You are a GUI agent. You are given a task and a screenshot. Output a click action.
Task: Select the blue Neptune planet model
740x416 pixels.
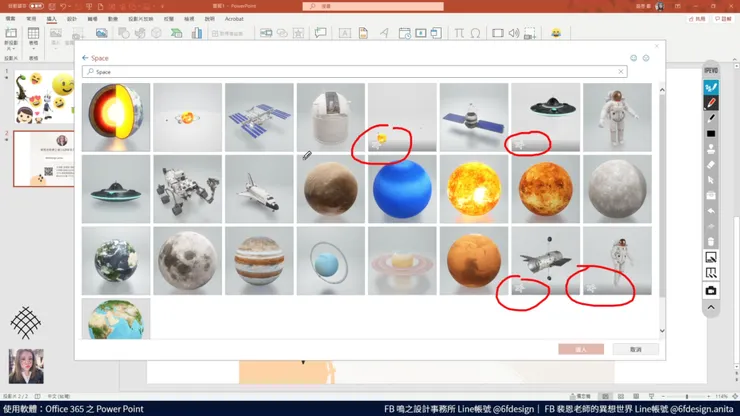point(402,189)
